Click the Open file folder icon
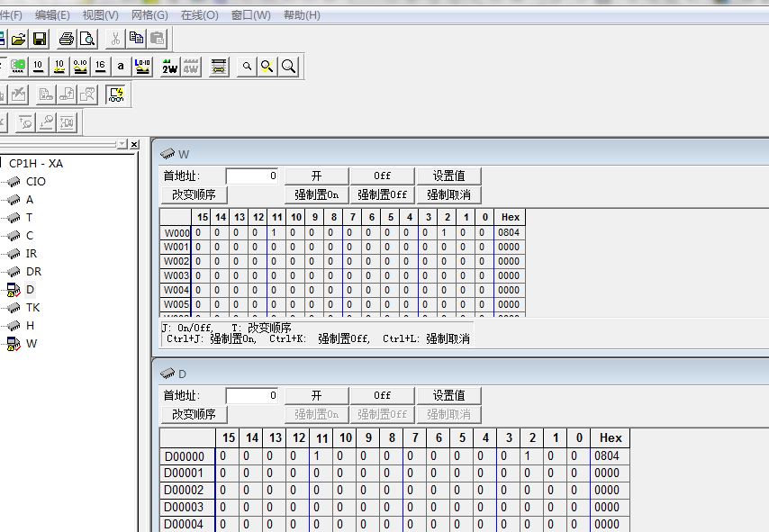Viewport: 769px width, 532px height. [18, 38]
